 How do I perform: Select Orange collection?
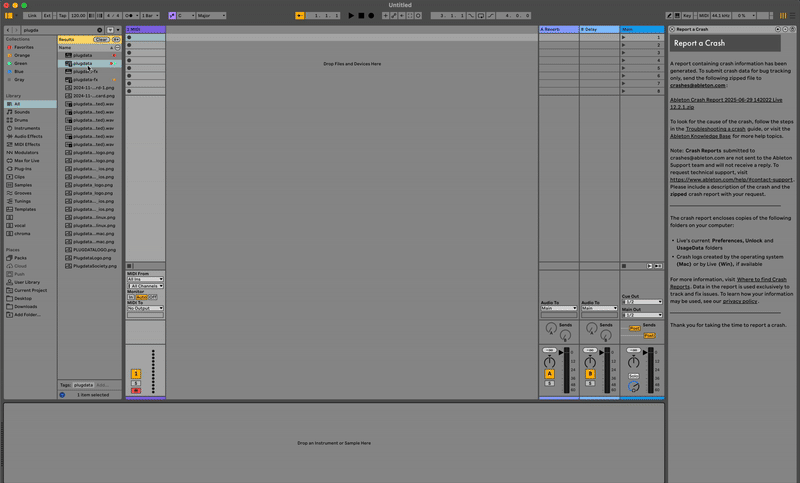point(22,55)
